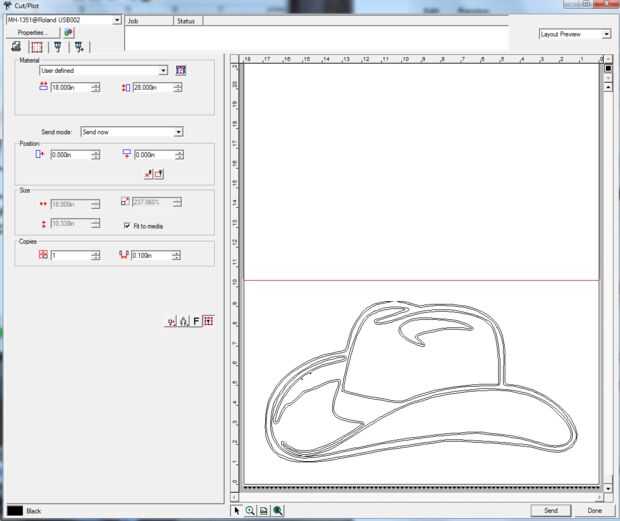620x521 pixels.
Task: Click the icon right of Properties button
Action: (69, 32)
